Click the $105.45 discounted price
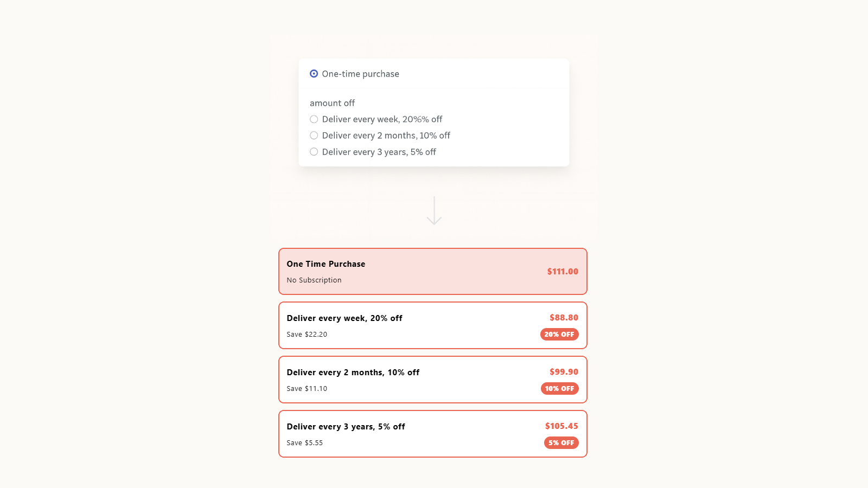Image resolution: width=868 pixels, height=488 pixels. pos(561,426)
